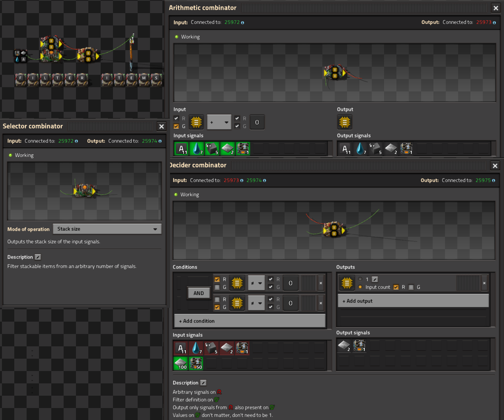Toggle the left G checkbox in second Decider condition
Image resolution: width=504 pixels, height=420 pixels.
pos(217,307)
